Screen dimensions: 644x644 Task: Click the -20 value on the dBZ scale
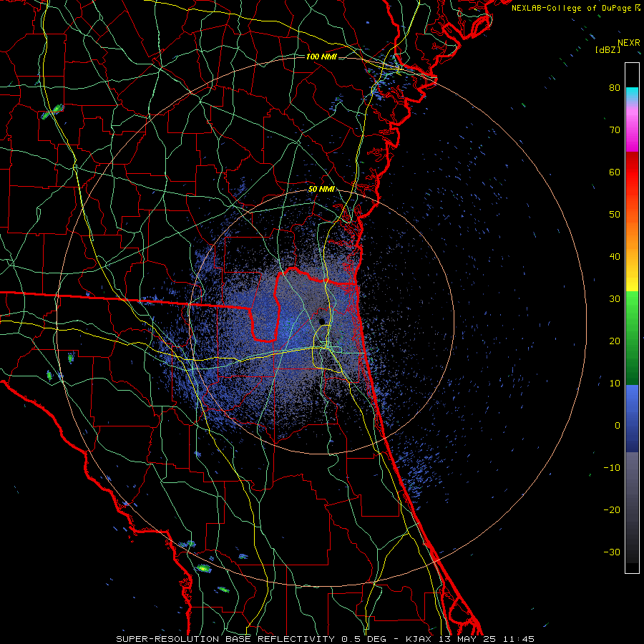(x=612, y=510)
